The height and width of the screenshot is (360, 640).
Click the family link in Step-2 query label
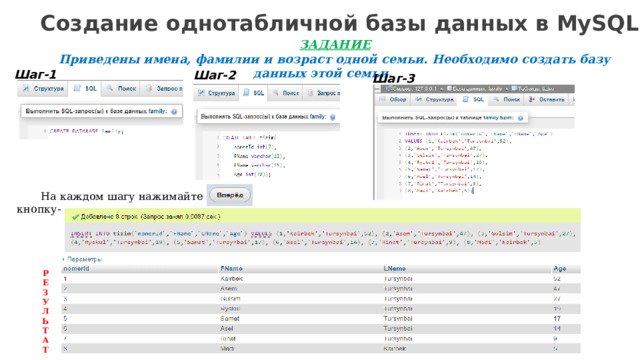pos(318,117)
